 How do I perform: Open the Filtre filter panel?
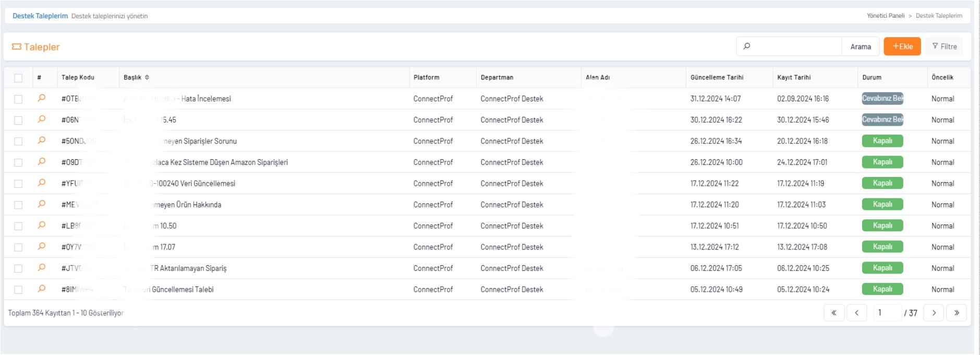tap(945, 46)
